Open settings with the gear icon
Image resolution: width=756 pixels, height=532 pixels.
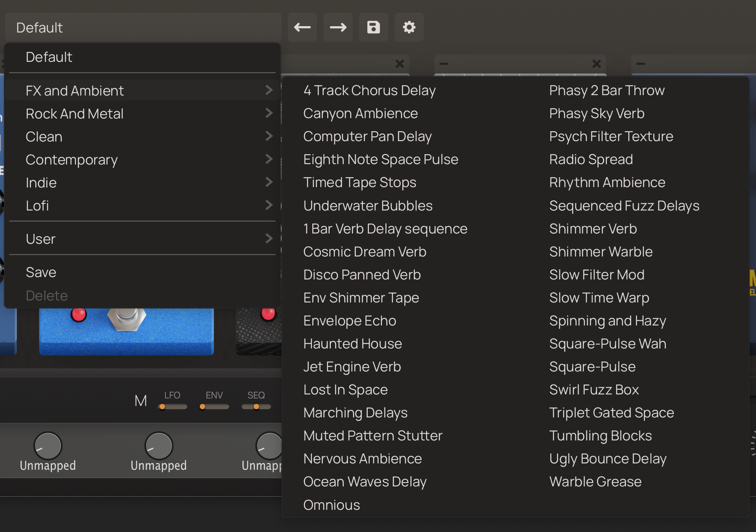(409, 27)
